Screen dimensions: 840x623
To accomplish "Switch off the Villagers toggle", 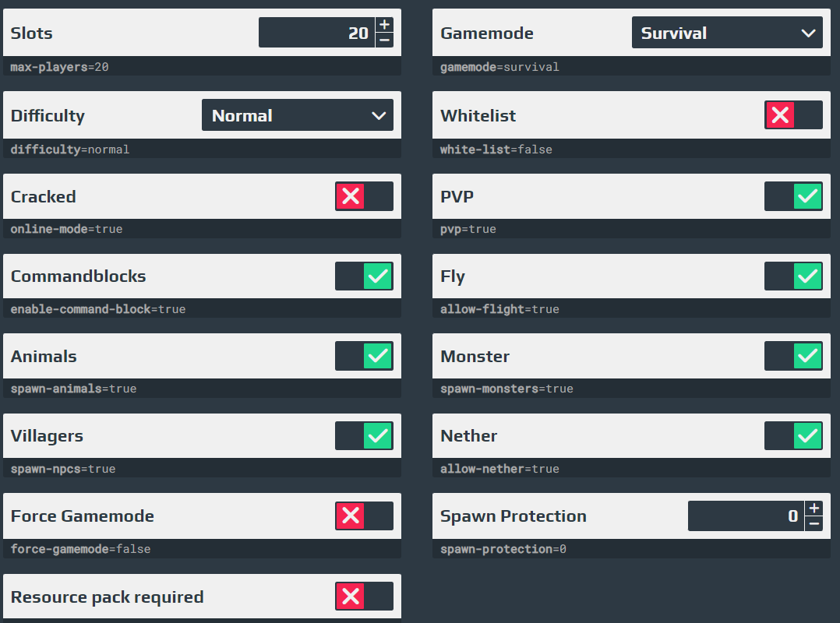I will tap(365, 435).
